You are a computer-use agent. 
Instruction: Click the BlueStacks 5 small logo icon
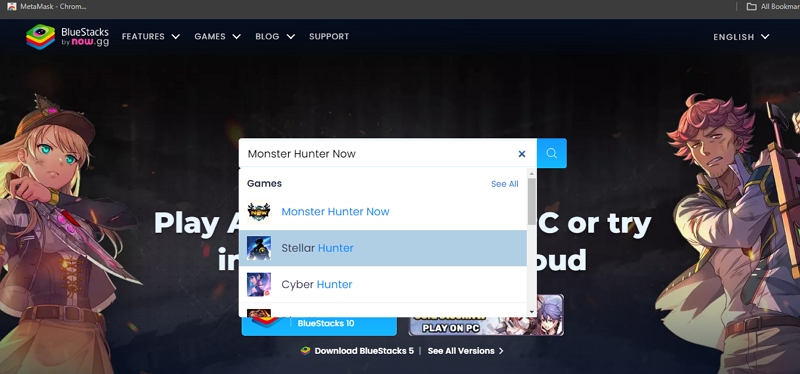305,351
